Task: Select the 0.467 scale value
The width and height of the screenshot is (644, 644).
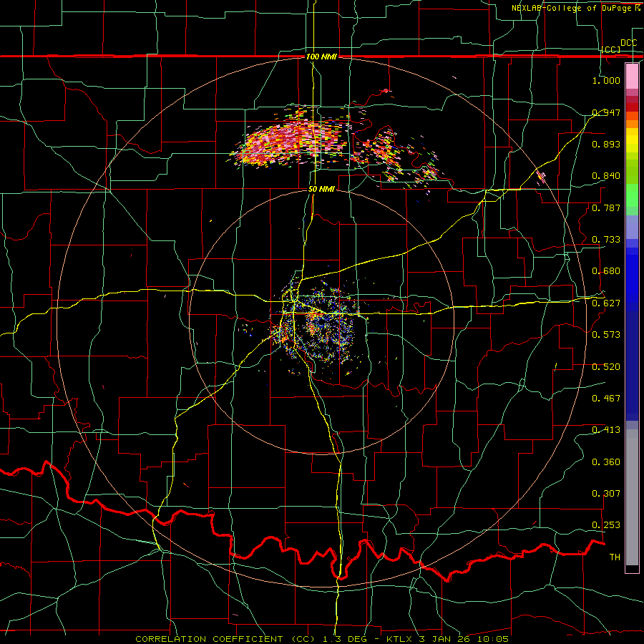Action: pos(606,399)
